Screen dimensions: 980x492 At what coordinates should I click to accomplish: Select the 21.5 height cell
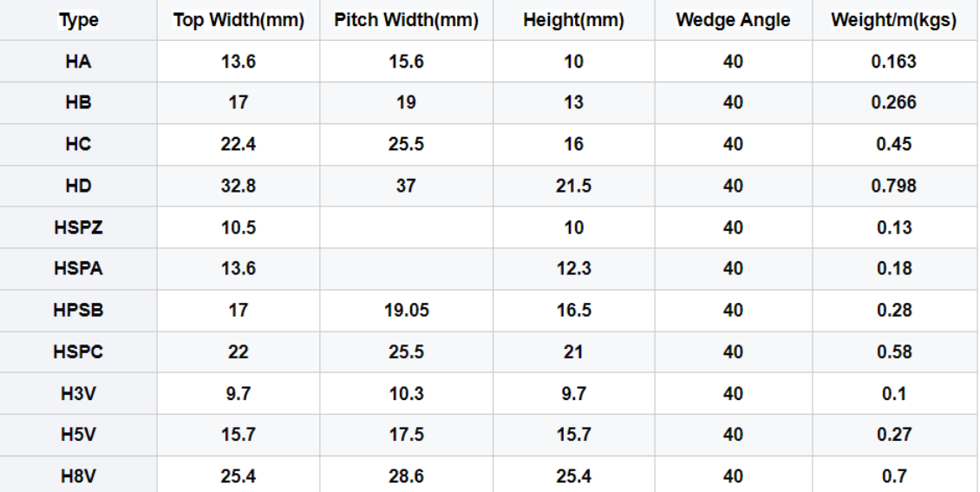(x=574, y=186)
